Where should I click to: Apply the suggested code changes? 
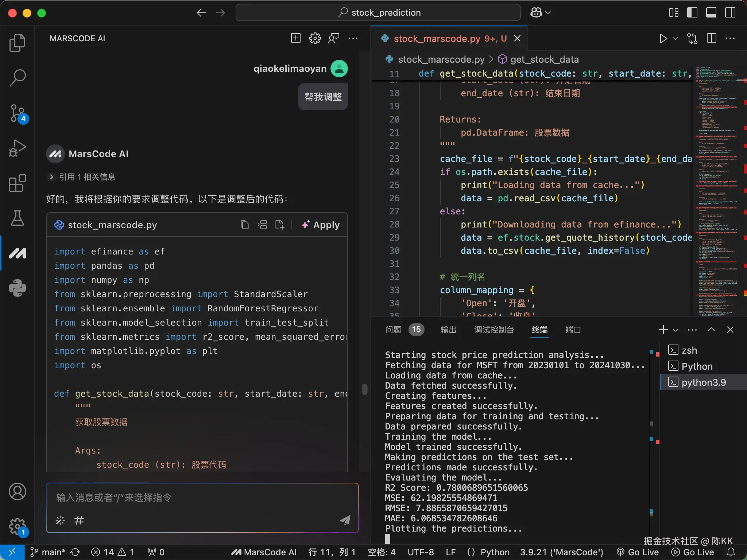coord(321,225)
